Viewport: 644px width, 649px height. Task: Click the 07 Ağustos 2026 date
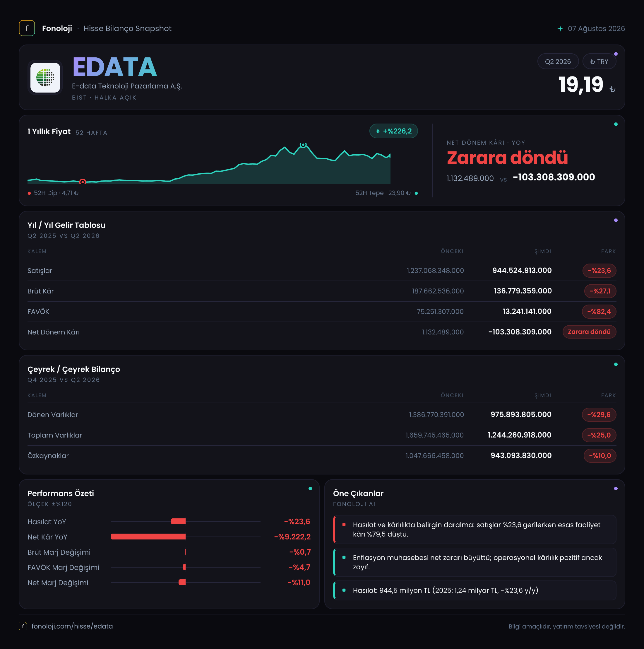click(596, 28)
